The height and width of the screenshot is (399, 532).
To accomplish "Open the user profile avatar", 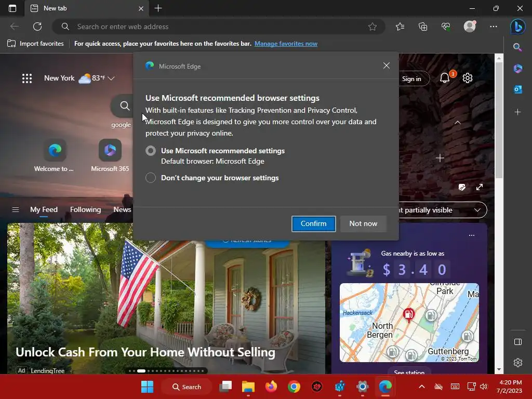I will click(x=470, y=26).
